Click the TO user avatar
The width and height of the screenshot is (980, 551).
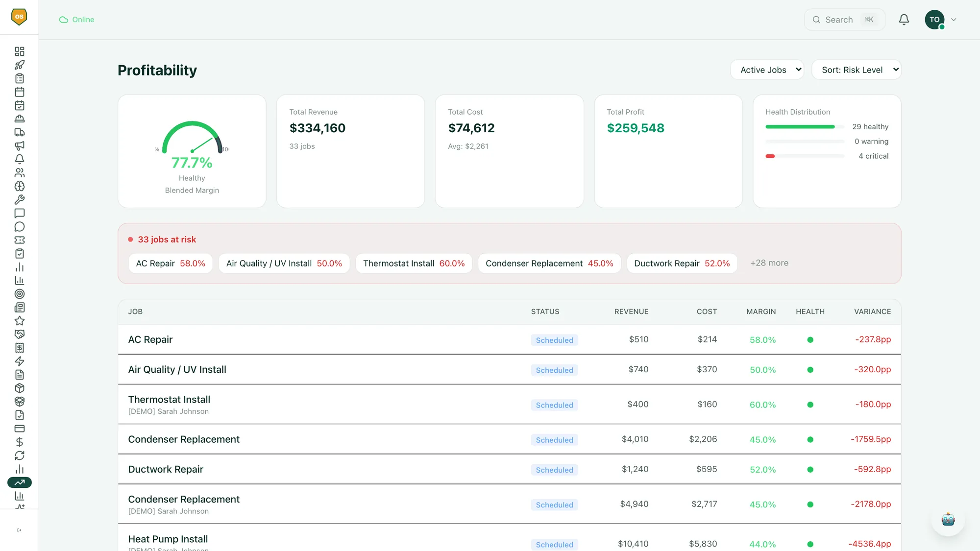coord(934,20)
